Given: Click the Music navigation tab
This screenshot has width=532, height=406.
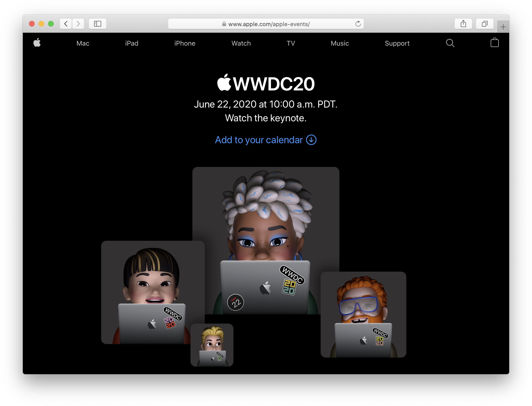Looking at the screenshot, I should 340,43.
